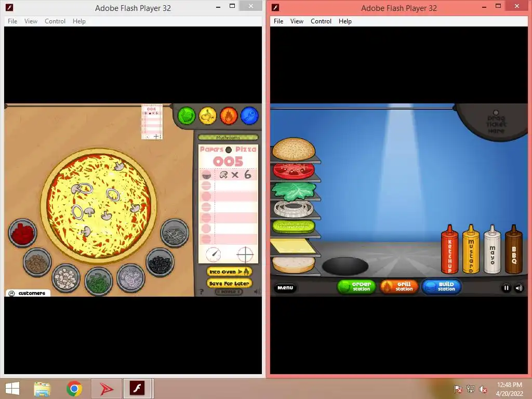Pick up the Mayo bottle
Viewport: 532px width, 399px height.
pos(493,249)
